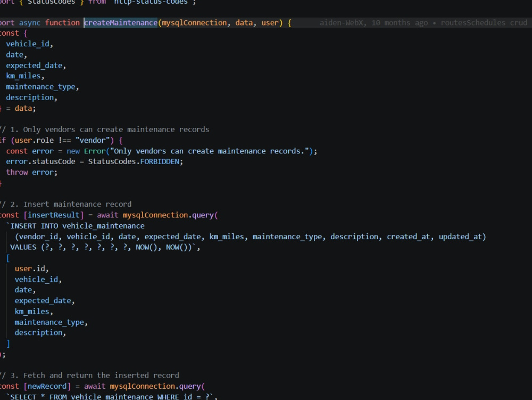532x400 pixels.
Task: Click km_miles in the const destructuring
Action: [x=23, y=76]
